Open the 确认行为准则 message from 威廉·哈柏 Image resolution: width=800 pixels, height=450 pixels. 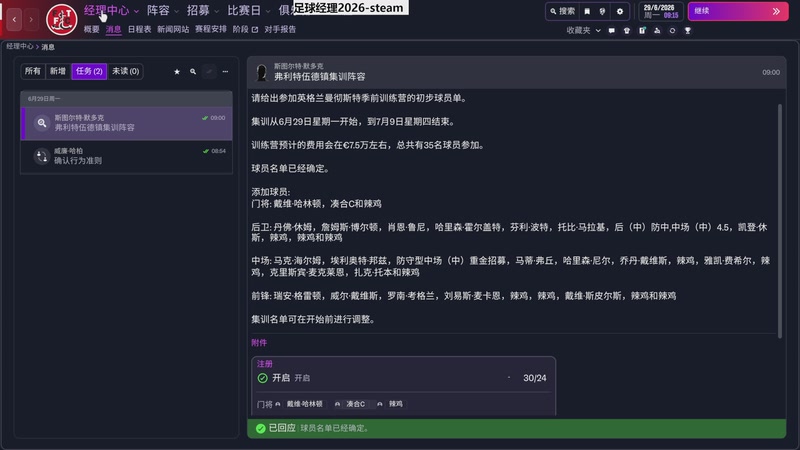[127, 156]
